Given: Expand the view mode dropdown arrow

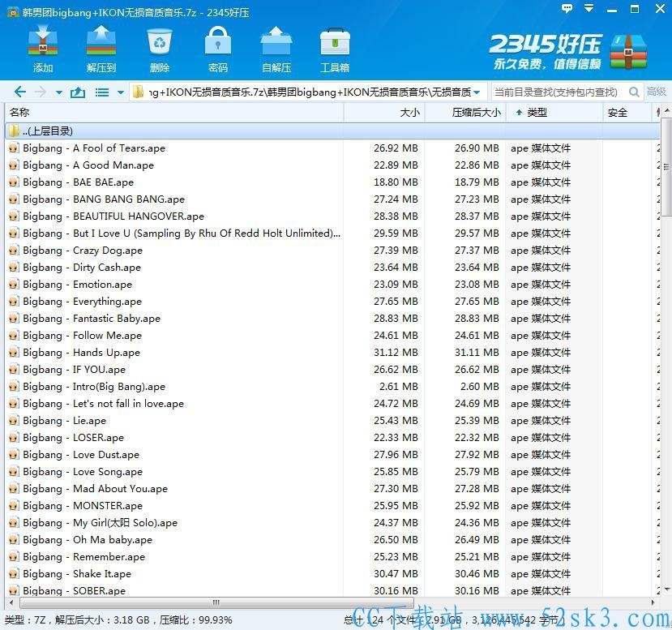Looking at the screenshot, I should point(121,92).
